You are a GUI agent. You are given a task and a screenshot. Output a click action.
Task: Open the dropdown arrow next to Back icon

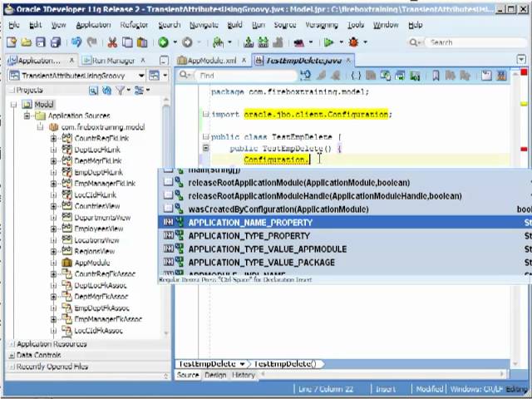click(175, 42)
